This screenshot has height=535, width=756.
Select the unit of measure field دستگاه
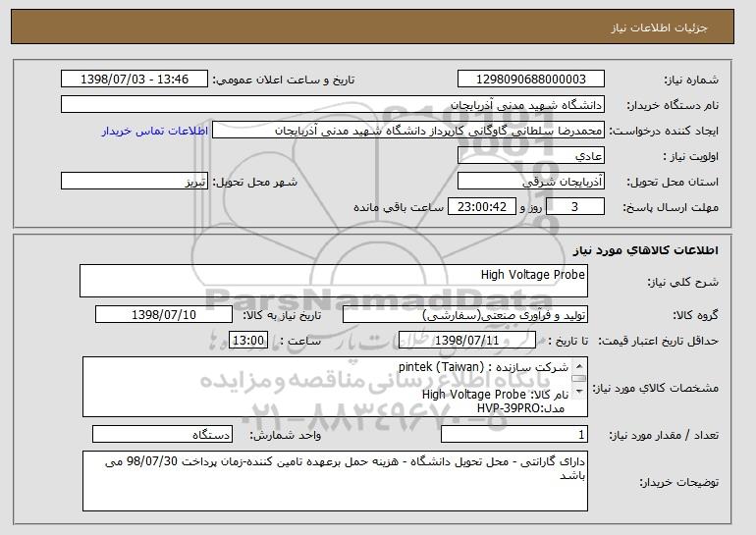[x=162, y=435]
